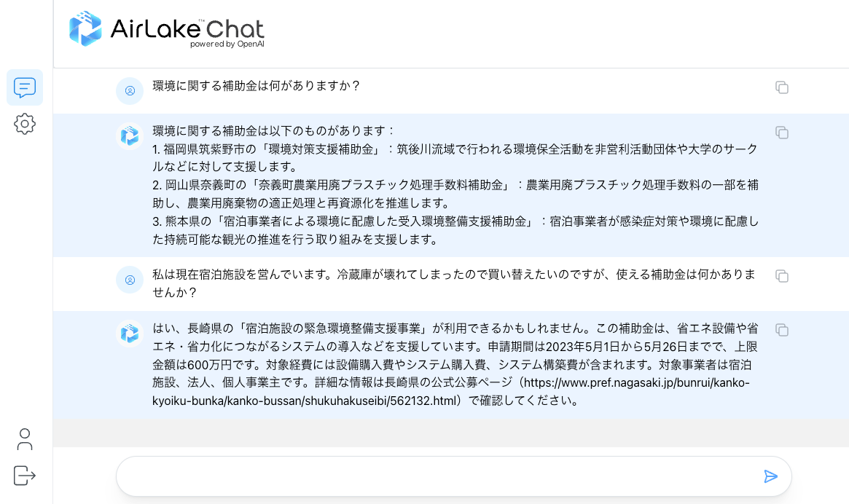This screenshot has width=849, height=504.
Task: Open the user profile icon
Action: pyautogui.click(x=25, y=439)
